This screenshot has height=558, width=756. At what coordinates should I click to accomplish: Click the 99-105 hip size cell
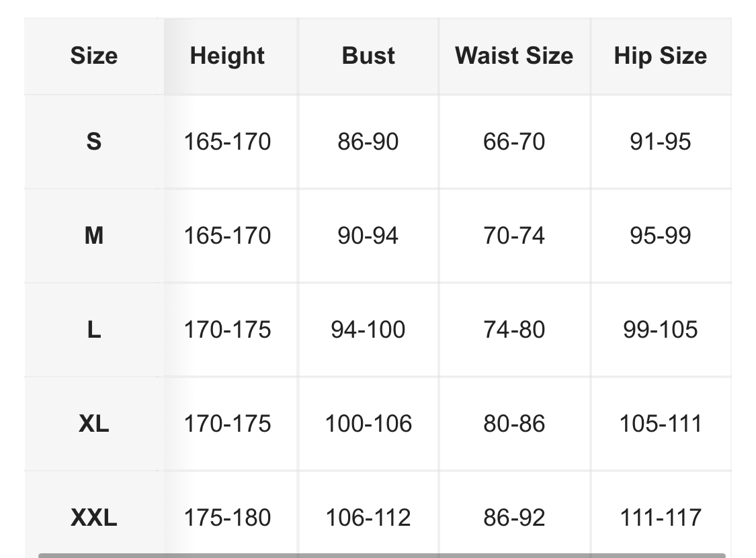(x=660, y=330)
